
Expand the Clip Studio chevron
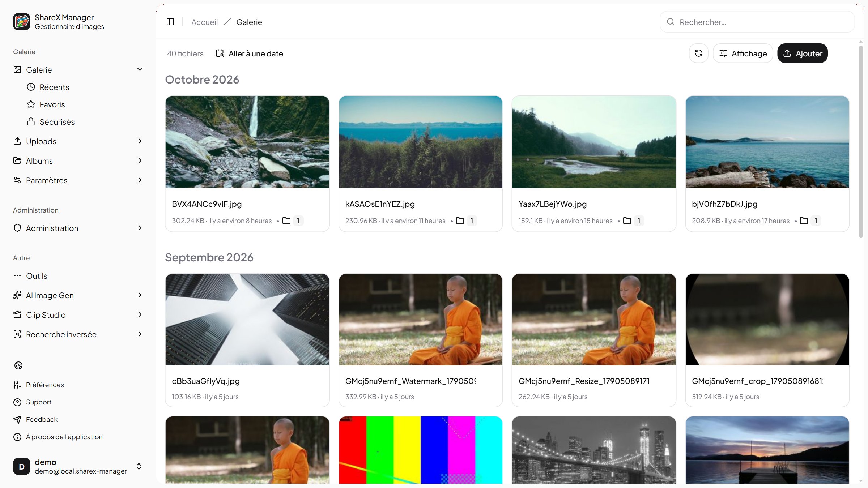click(140, 314)
